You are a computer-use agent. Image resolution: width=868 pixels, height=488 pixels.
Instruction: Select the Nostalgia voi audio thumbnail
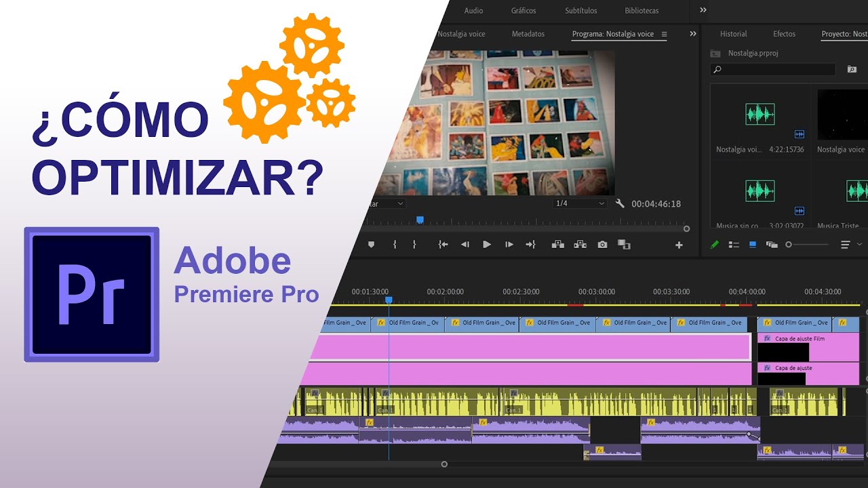pyautogui.click(x=759, y=114)
